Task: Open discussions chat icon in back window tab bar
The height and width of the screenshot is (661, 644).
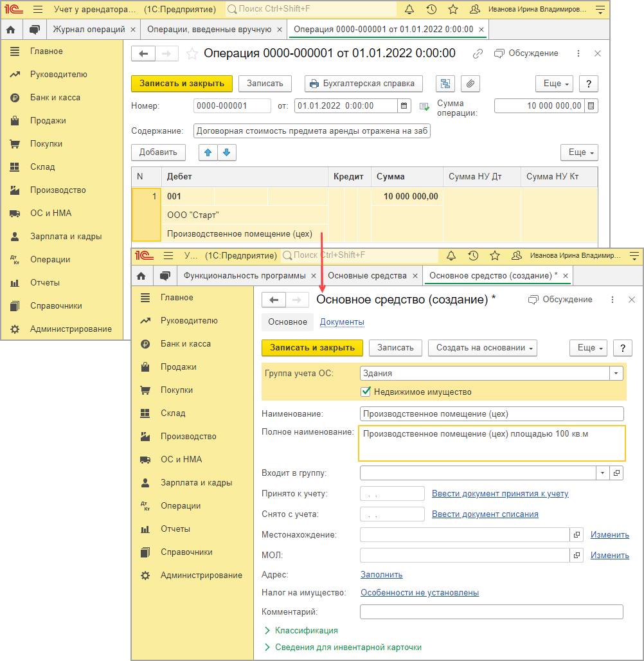Action: (x=35, y=30)
